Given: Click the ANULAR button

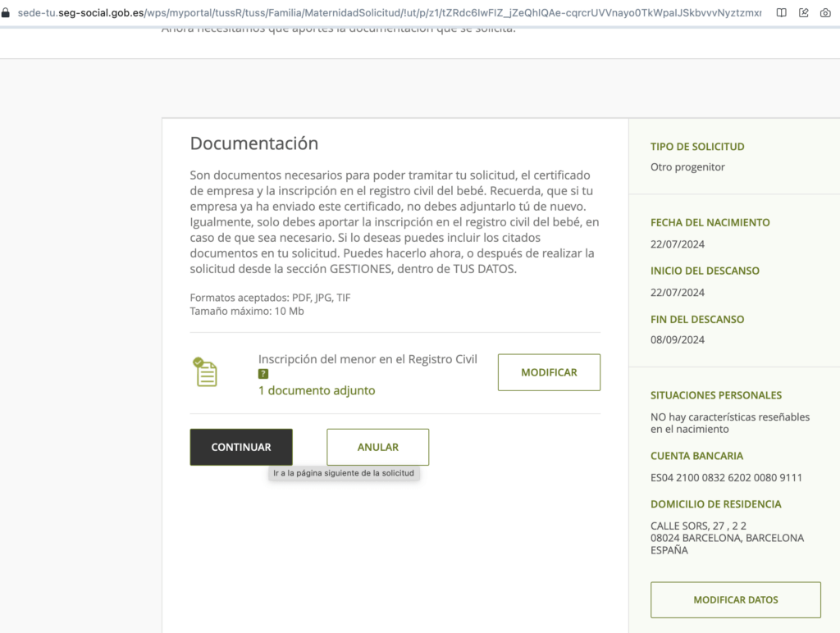Looking at the screenshot, I should tap(377, 447).
